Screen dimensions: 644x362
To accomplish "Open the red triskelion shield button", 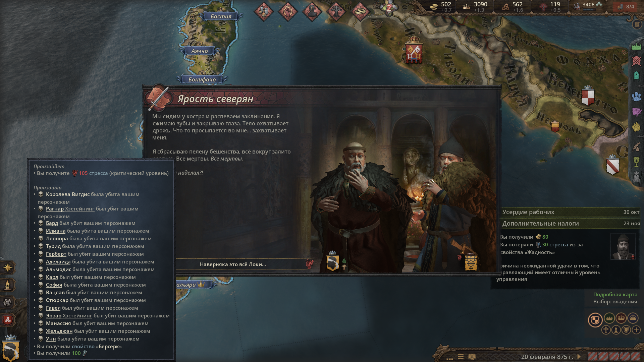I will click(x=8, y=320).
